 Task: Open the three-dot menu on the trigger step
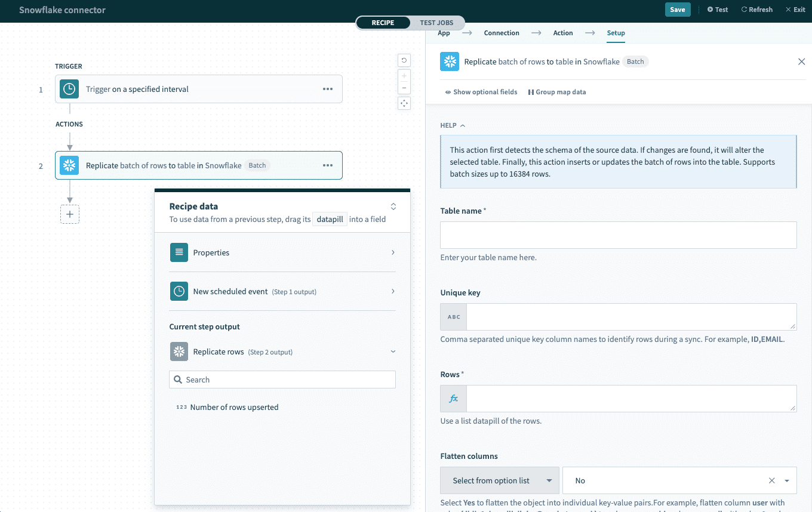[x=328, y=89]
